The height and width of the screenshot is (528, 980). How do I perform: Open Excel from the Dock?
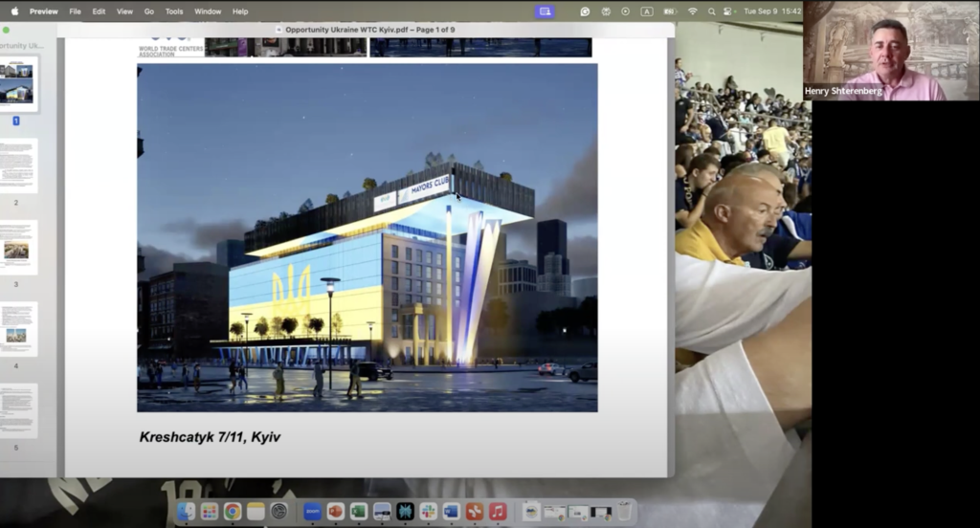(x=359, y=512)
